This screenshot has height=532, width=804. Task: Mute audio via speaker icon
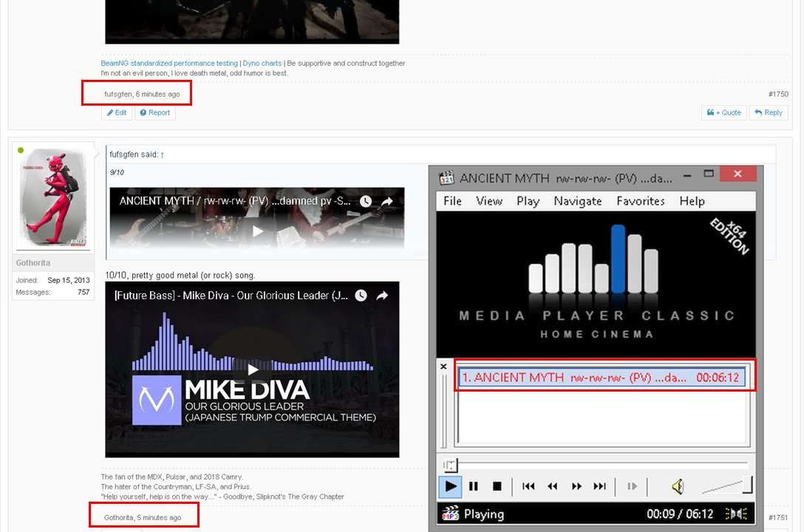pos(678,486)
